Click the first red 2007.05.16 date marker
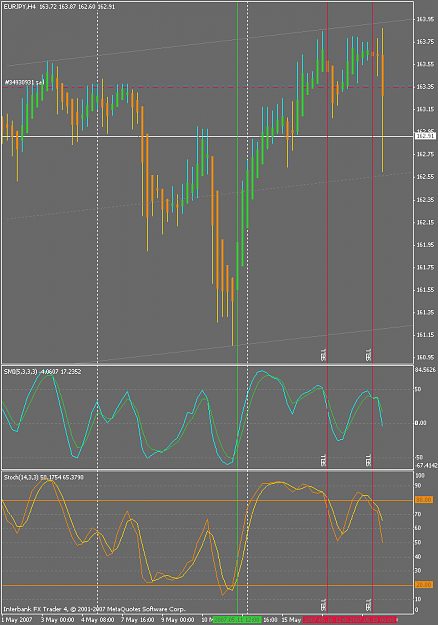The width and height of the screenshot is (438, 625). [x=326, y=620]
